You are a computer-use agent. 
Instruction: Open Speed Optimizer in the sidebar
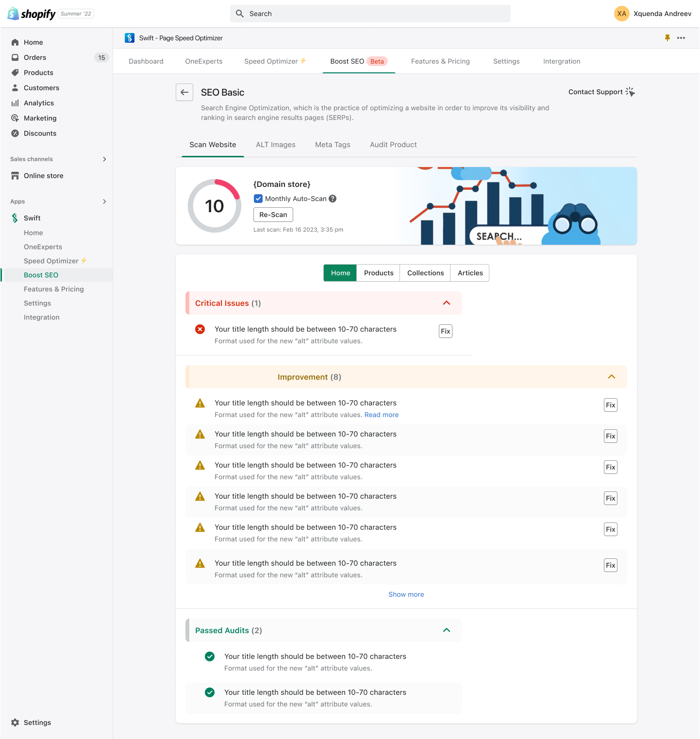click(56, 261)
